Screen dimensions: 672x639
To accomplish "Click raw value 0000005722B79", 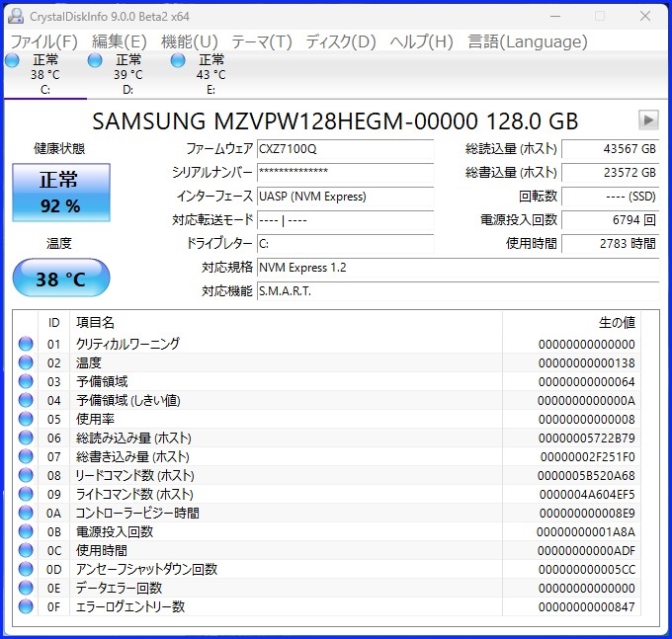I will point(587,439).
